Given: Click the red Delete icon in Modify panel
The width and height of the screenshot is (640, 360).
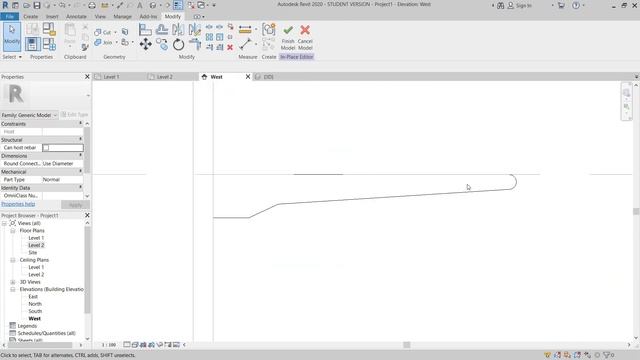Looking at the screenshot, I should tap(230, 47).
